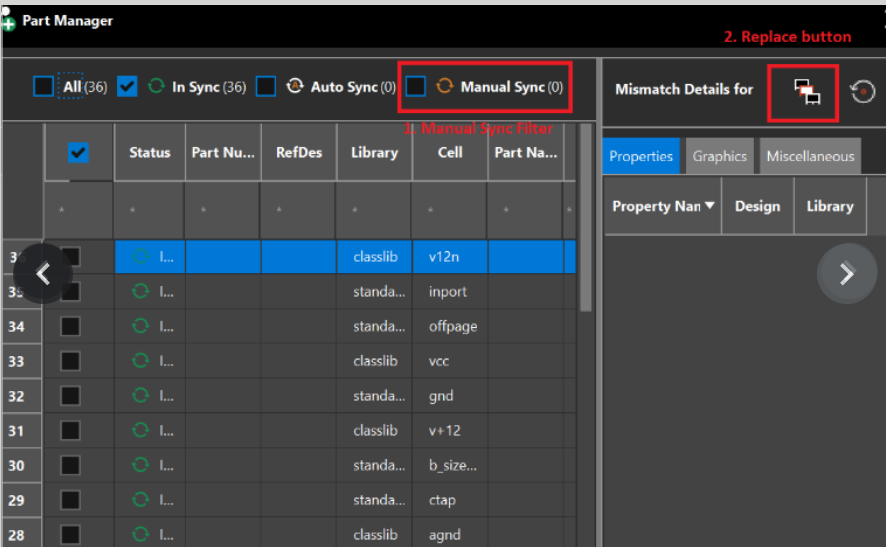Click the Part Manager green plus icon
Screen dimensions: 886x547
point(9,22)
